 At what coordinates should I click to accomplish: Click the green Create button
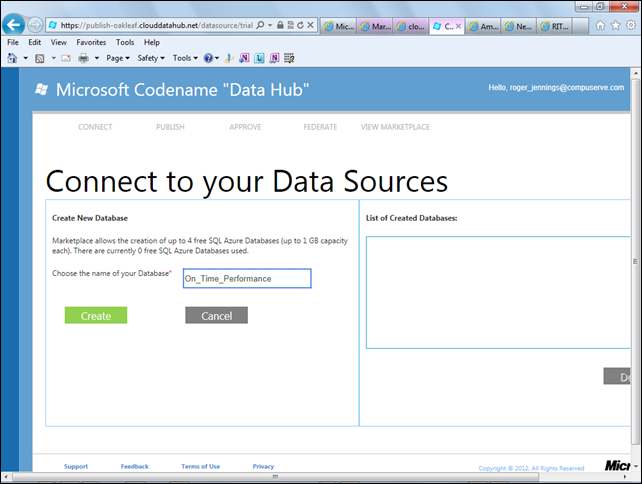point(96,315)
